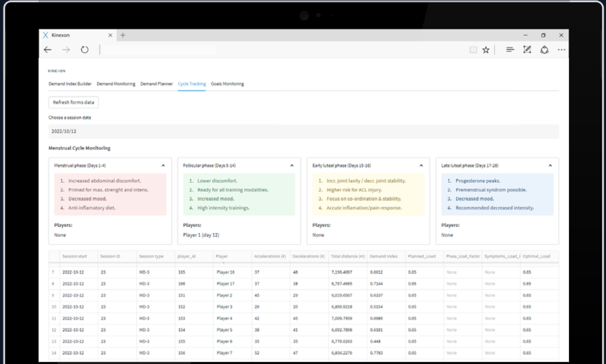The width and height of the screenshot is (606, 364).
Task: Select the Demand Planner tab
Action: [x=156, y=84]
